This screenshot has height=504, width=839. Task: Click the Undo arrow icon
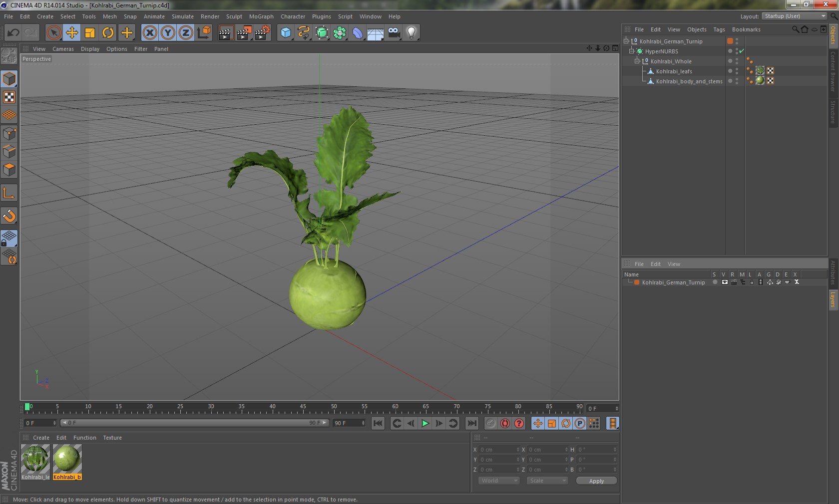13,33
